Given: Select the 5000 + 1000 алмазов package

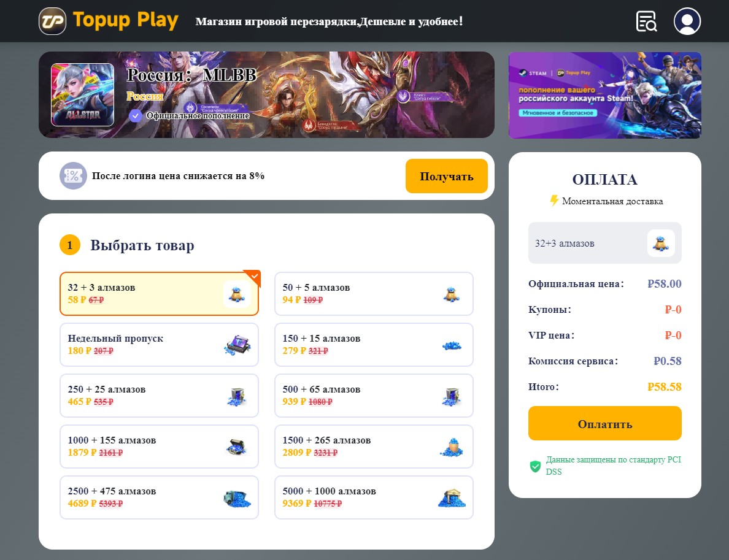Looking at the screenshot, I should [374, 497].
